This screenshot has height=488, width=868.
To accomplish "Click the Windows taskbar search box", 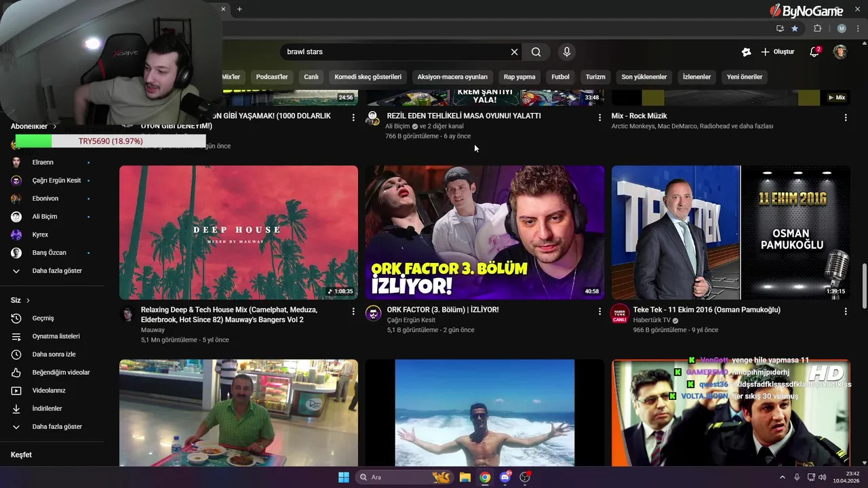I will click(x=405, y=477).
